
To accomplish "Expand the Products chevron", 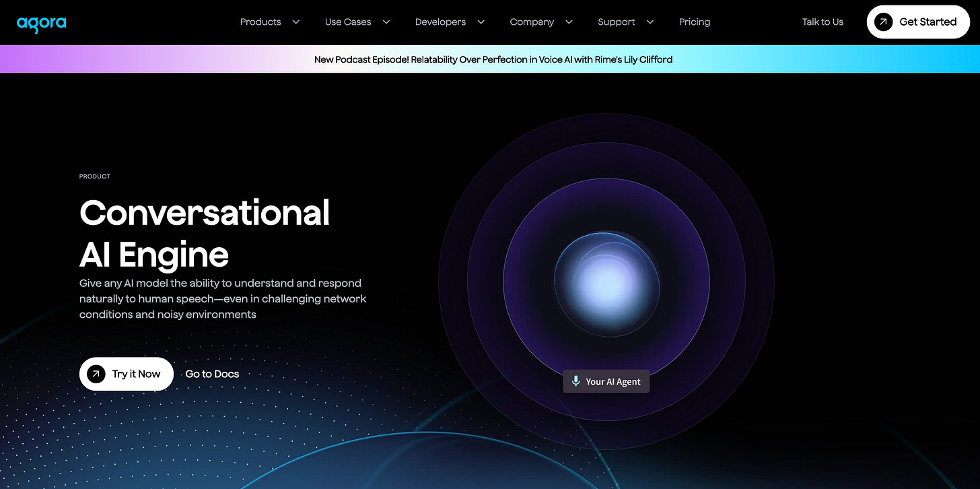I will (295, 22).
